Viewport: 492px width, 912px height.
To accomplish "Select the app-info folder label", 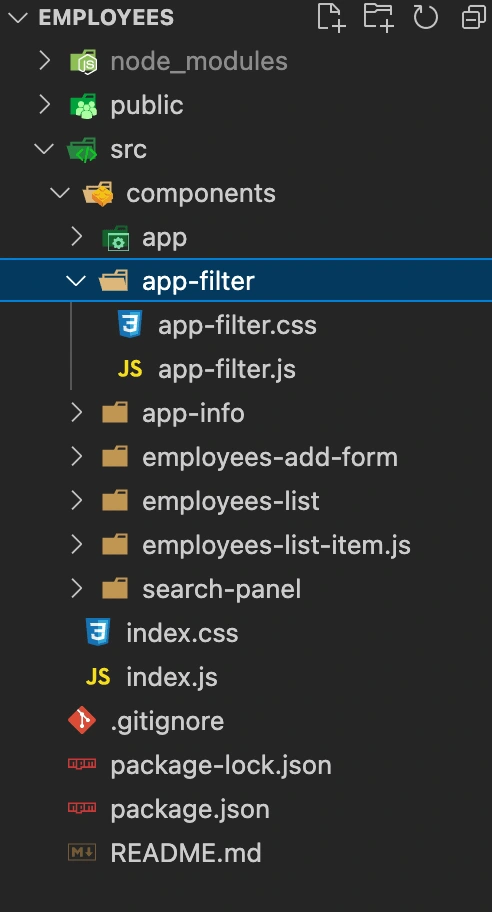I will (193, 414).
